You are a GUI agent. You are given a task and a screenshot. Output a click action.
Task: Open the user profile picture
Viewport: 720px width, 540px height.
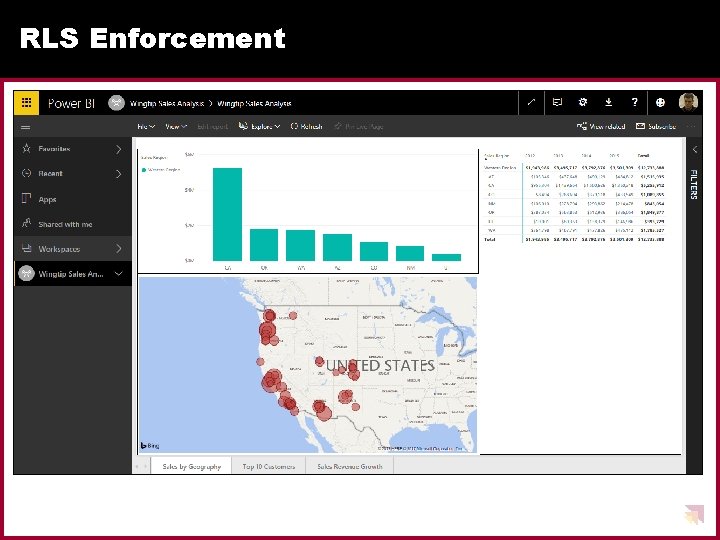tap(688, 102)
